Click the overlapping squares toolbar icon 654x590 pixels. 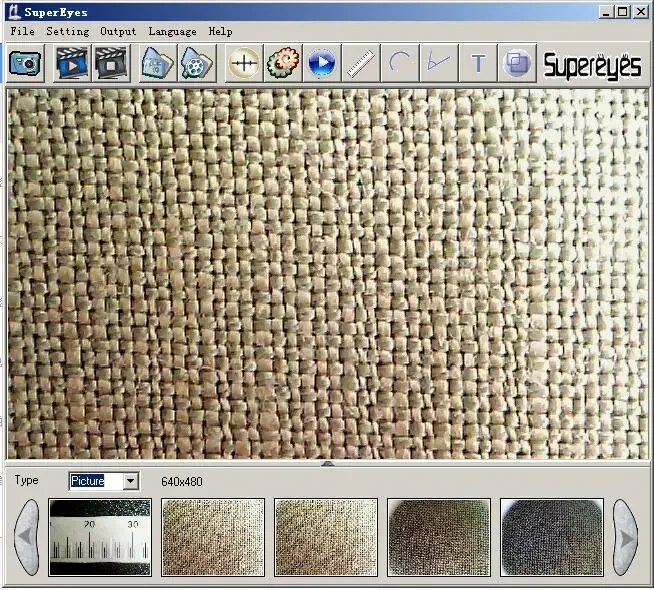(517, 63)
